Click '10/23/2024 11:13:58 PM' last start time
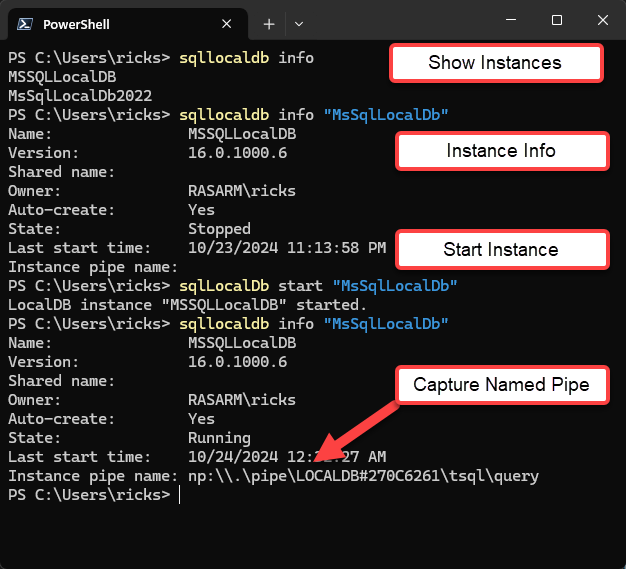 287,248
